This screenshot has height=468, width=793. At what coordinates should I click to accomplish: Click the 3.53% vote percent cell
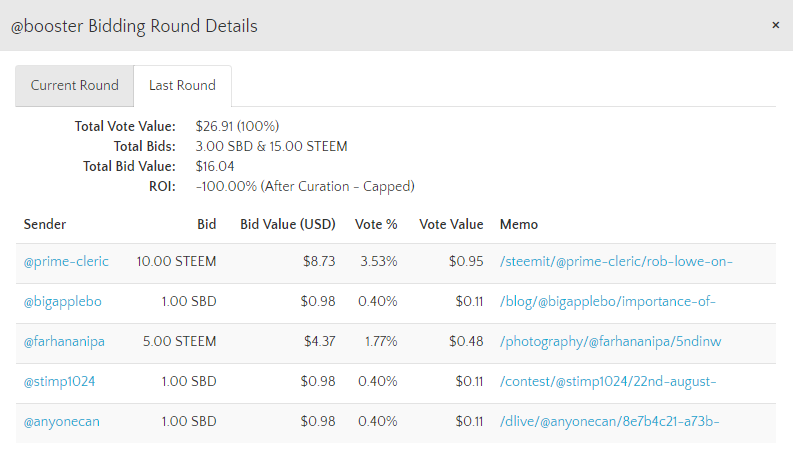click(x=379, y=262)
